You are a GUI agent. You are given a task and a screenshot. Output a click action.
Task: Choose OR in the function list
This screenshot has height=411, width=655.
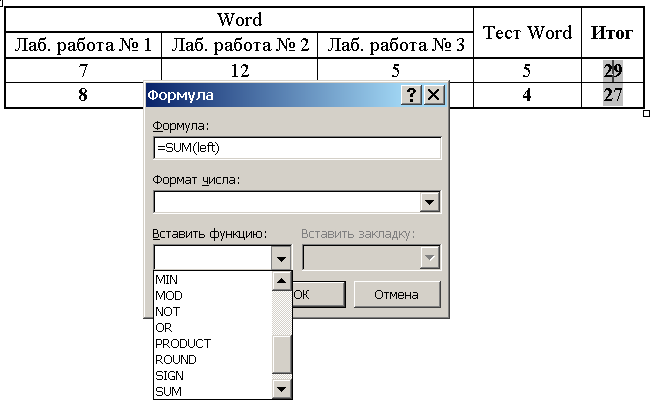pos(213,327)
